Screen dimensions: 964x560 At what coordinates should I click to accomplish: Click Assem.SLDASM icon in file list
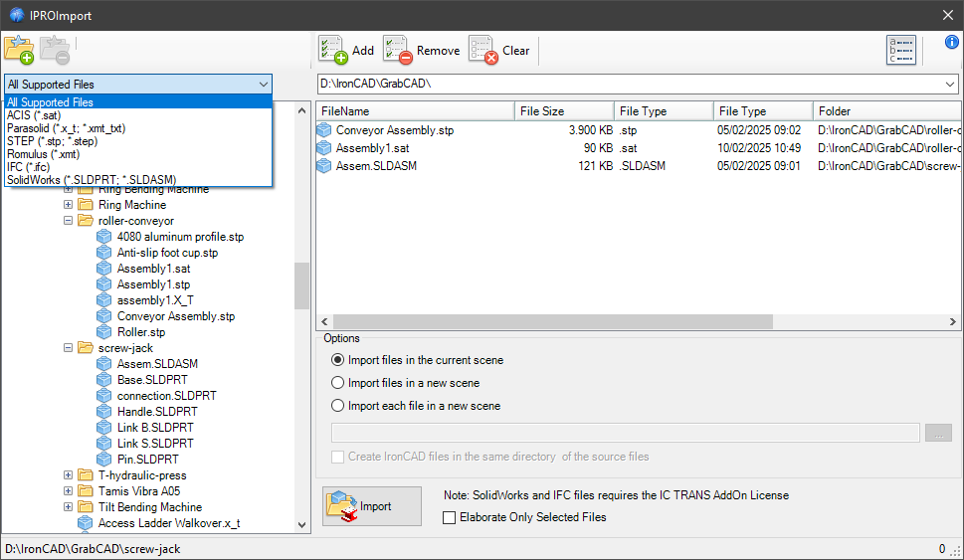tap(324, 166)
